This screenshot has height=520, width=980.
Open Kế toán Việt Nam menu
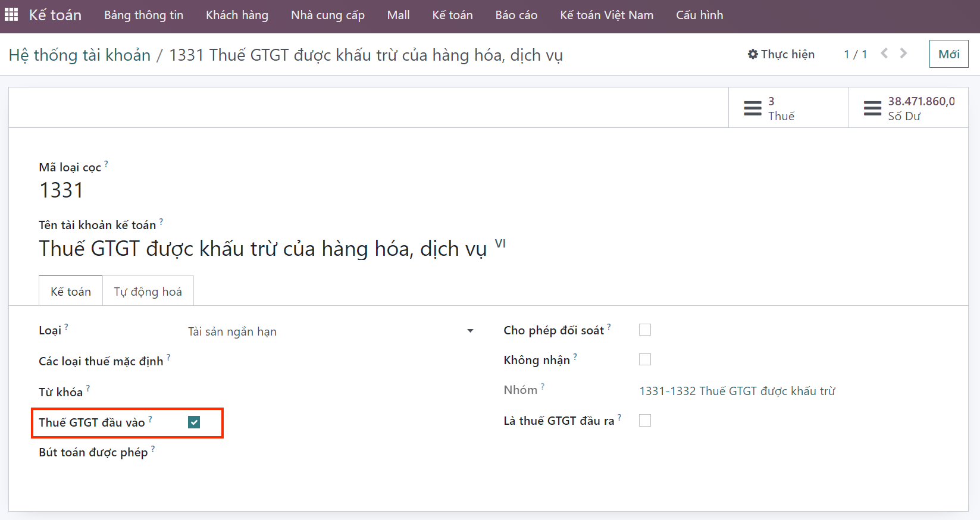pos(606,15)
